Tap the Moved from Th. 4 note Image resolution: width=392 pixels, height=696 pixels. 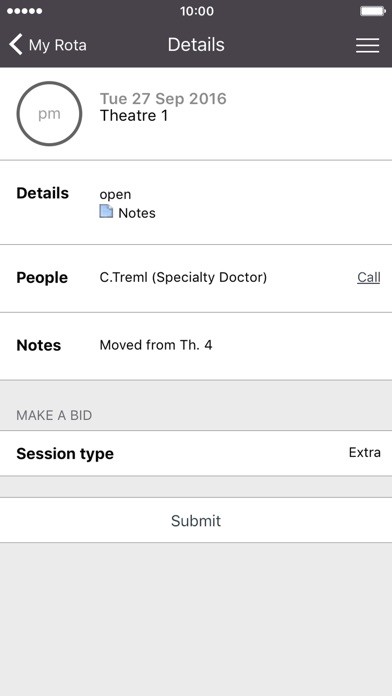156,345
